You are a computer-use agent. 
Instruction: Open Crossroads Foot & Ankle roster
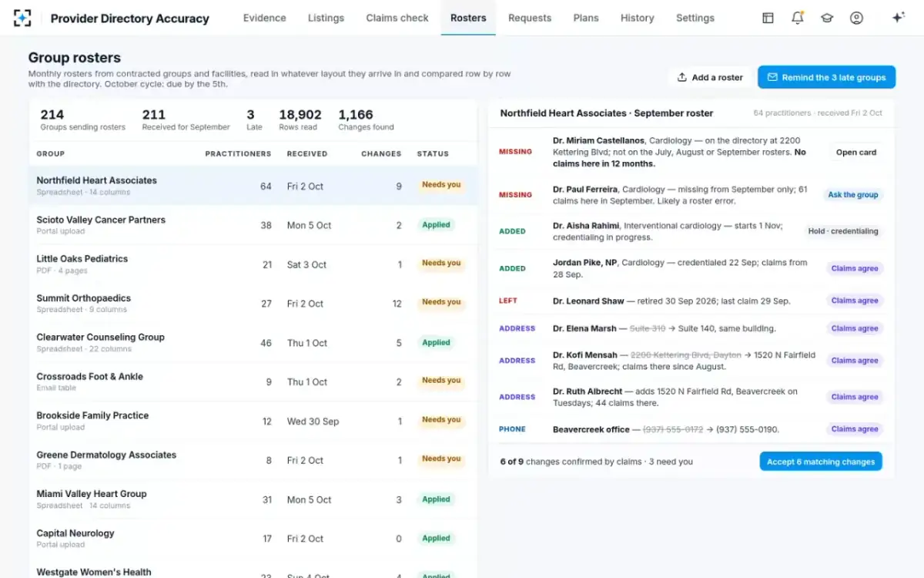pyautogui.click(x=253, y=382)
